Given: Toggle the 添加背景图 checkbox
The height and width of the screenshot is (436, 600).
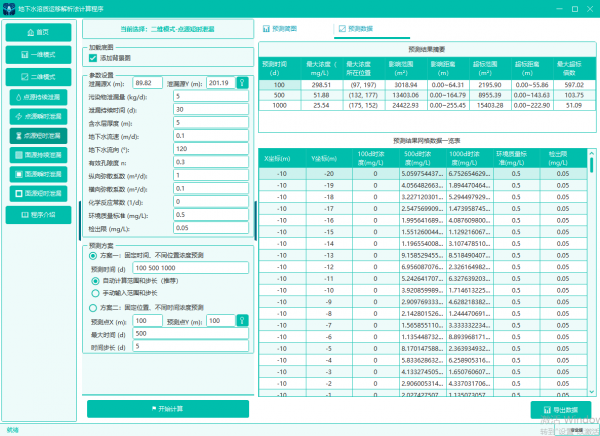Looking at the screenshot, I should 94,59.
